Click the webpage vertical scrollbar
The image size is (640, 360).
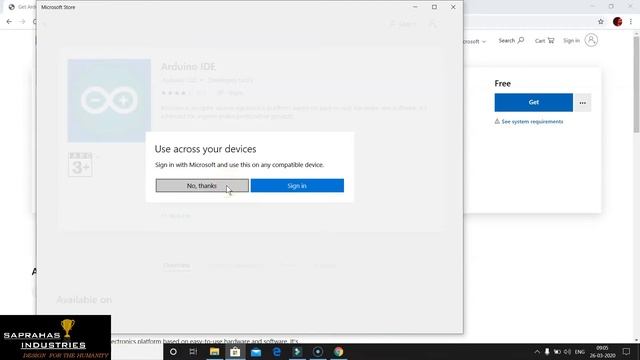click(636, 85)
